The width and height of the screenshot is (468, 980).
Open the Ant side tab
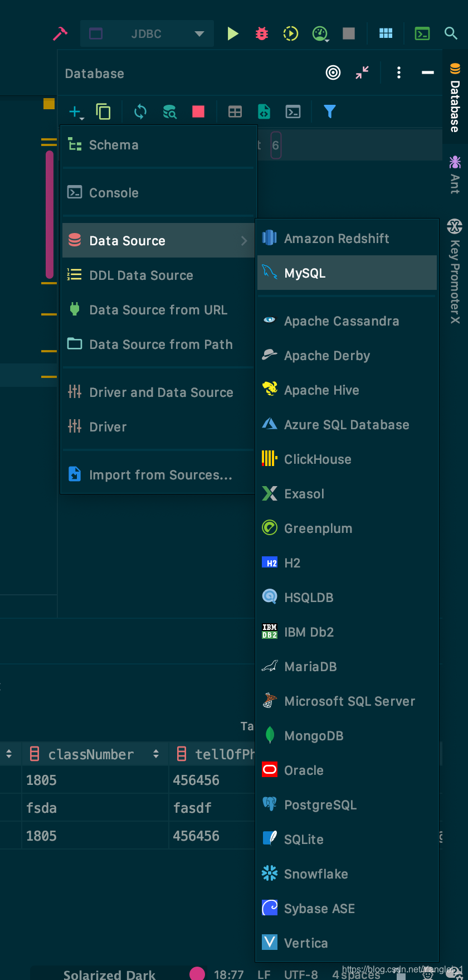coord(455,175)
